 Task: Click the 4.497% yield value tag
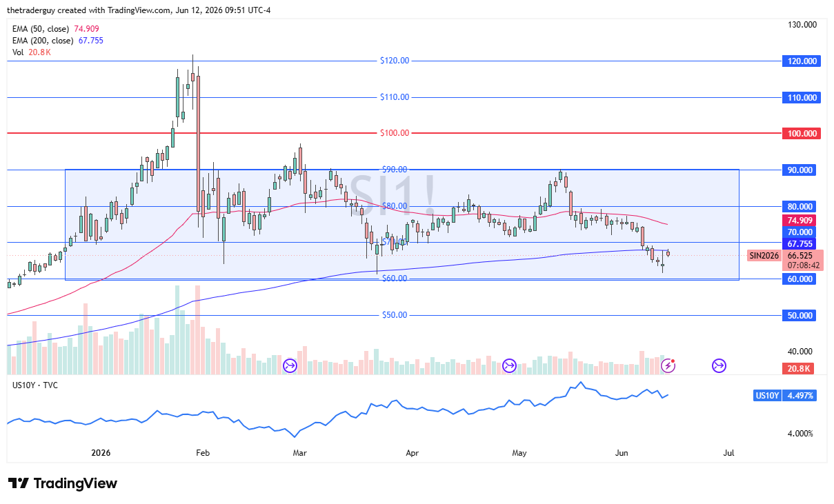[x=801, y=396]
